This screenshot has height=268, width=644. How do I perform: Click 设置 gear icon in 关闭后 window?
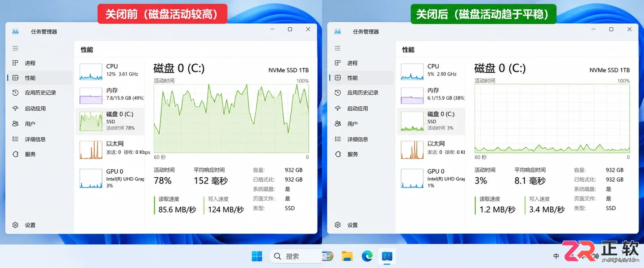click(x=338, y=225)
